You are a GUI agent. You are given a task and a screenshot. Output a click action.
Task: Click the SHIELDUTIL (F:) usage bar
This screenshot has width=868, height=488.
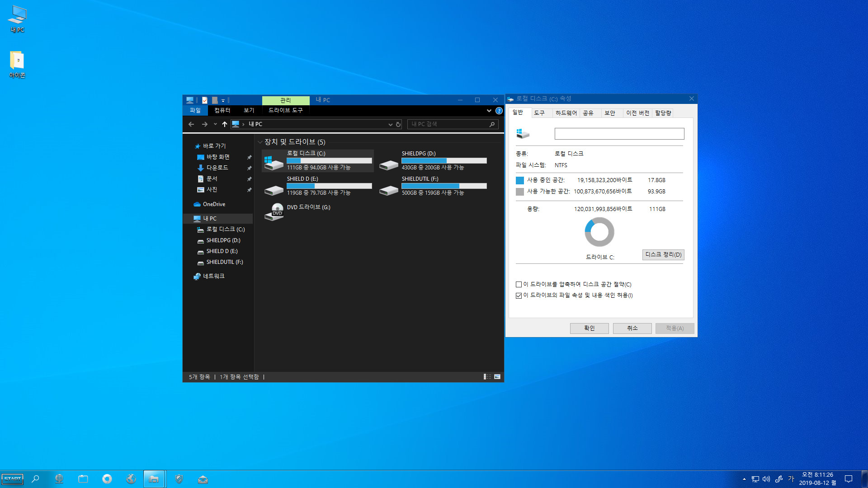(444, 186)
